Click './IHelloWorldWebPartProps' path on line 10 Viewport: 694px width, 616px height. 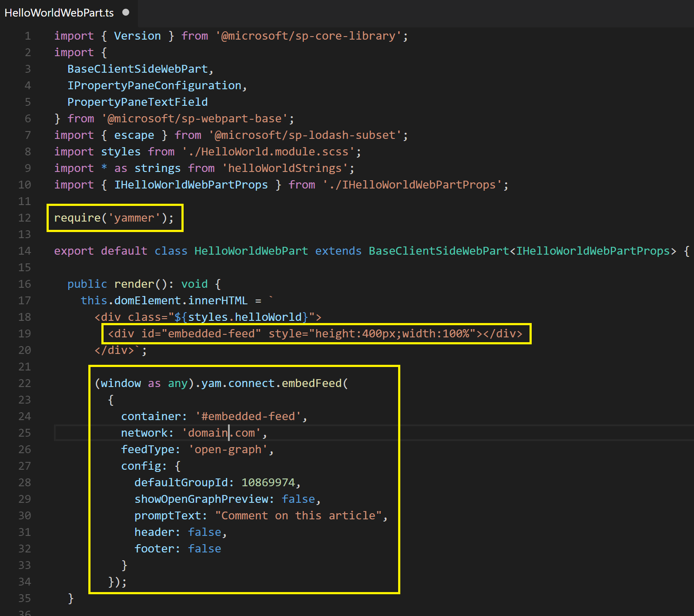pos(412,185)
